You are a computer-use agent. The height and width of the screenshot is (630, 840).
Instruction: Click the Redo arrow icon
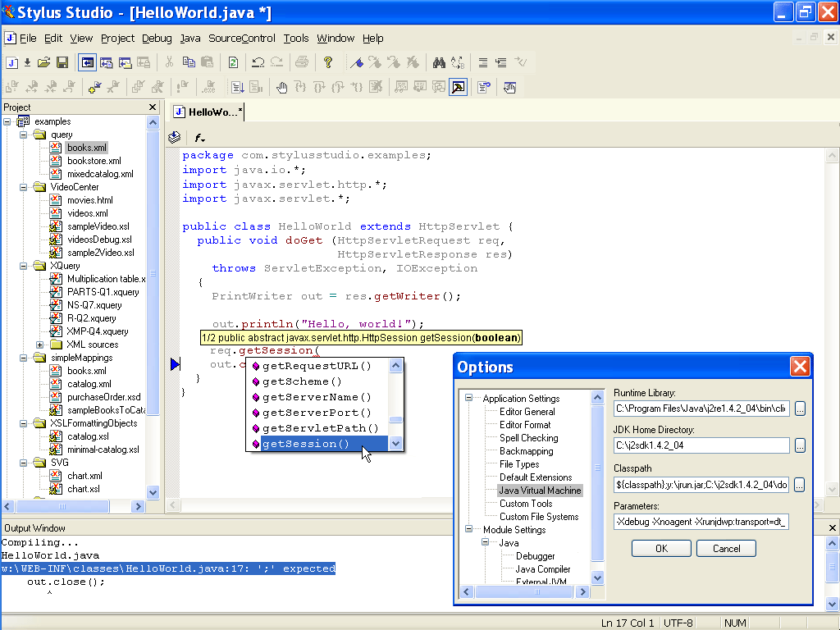(x=276, y=62)
